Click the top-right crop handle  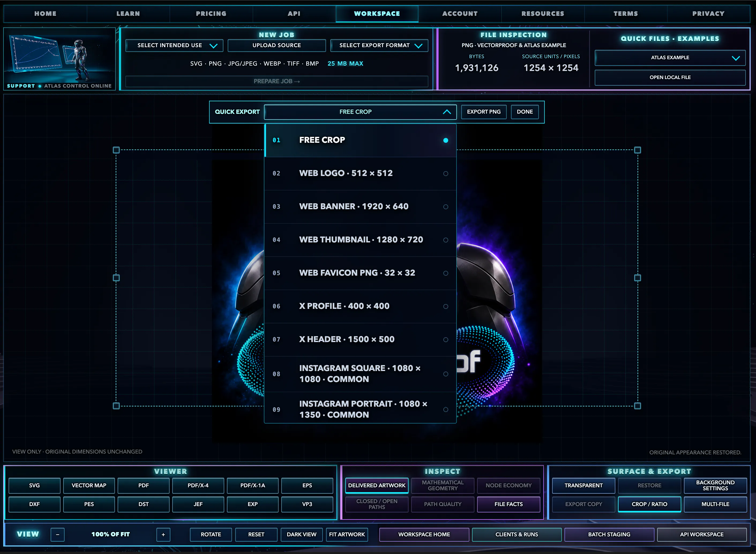pyautogui.click(x=637, y=150)
